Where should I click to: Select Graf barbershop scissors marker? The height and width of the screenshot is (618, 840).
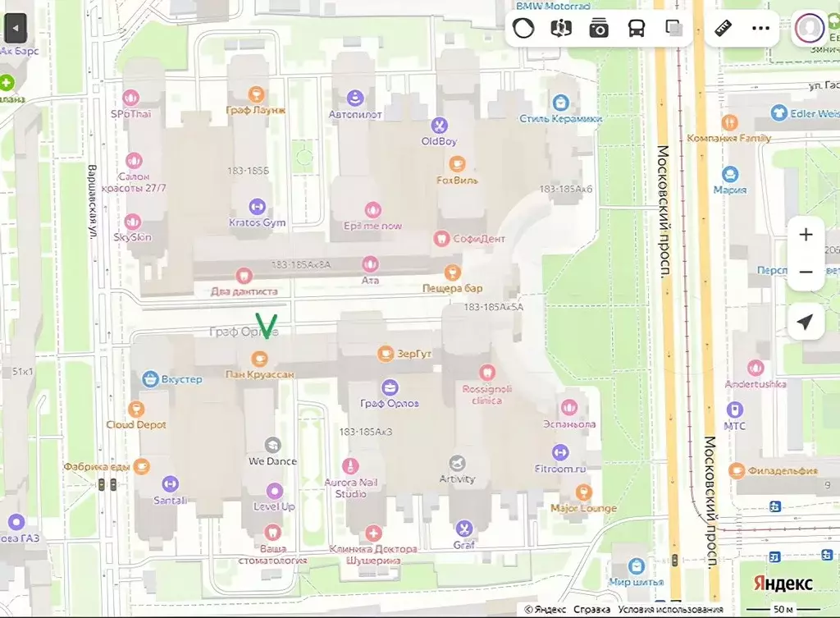tap(463, 529)
